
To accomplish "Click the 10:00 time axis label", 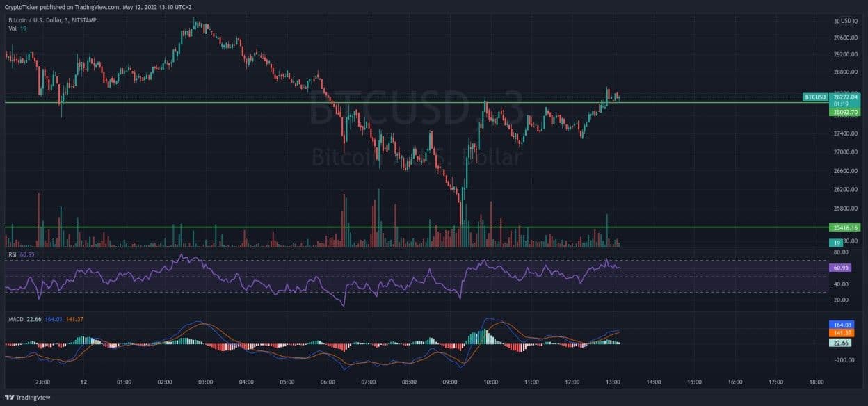I will tap(490, 382).
